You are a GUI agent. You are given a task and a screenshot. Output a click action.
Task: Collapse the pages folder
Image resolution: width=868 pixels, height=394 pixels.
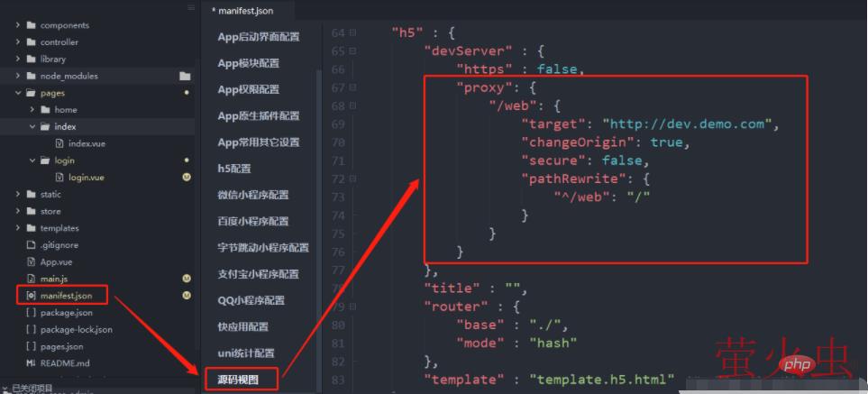(18, 93)
